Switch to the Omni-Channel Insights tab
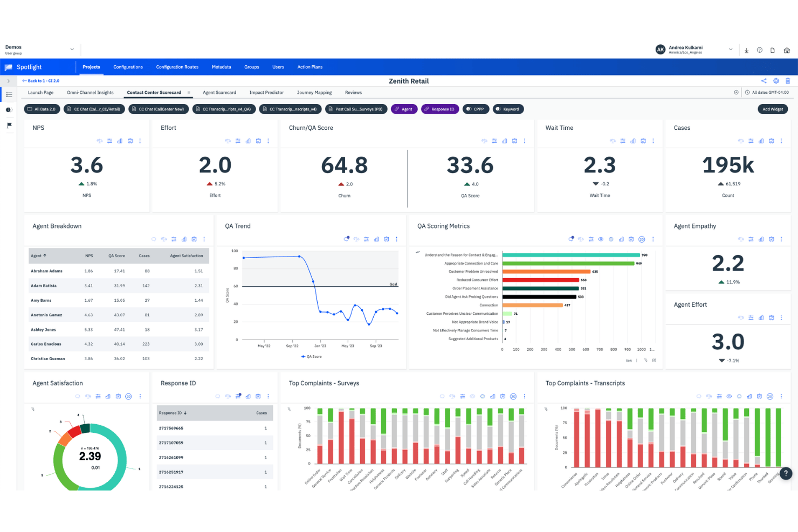This screenshot has width=798, height=532. pos(90,93)
